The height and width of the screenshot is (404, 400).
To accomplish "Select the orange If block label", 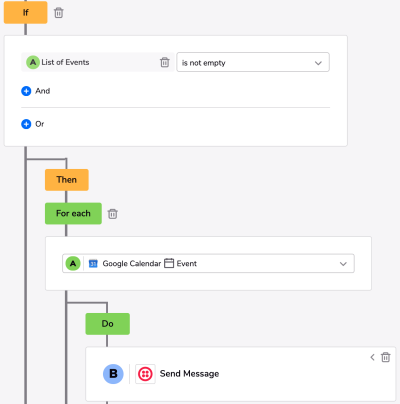I will coord(26,12).
